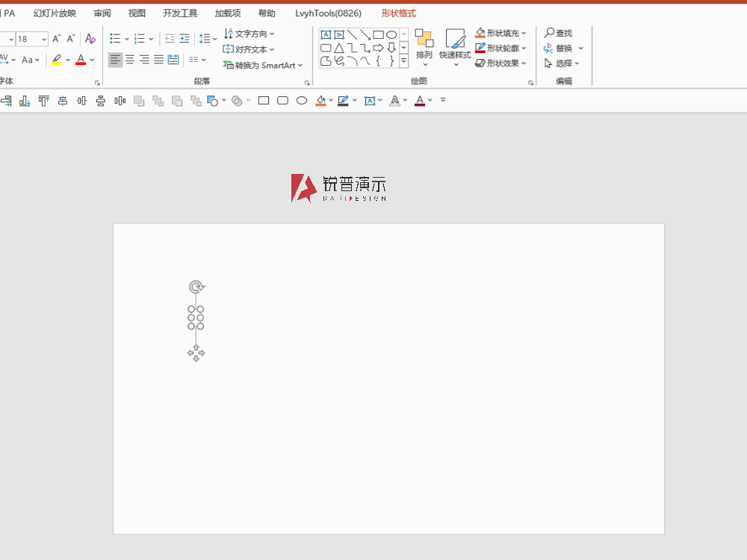
Task: Select the triangle shape in gallery
Action: coord(339,48)
